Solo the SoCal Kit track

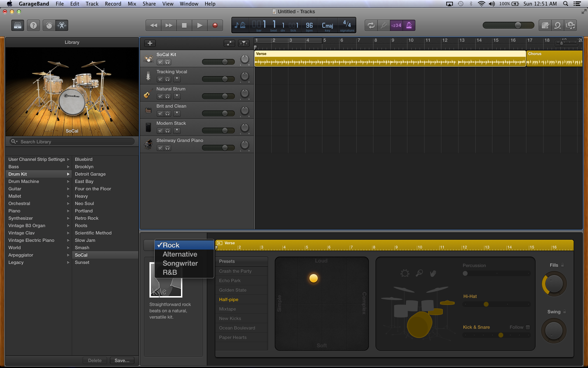tap(168, 62)
